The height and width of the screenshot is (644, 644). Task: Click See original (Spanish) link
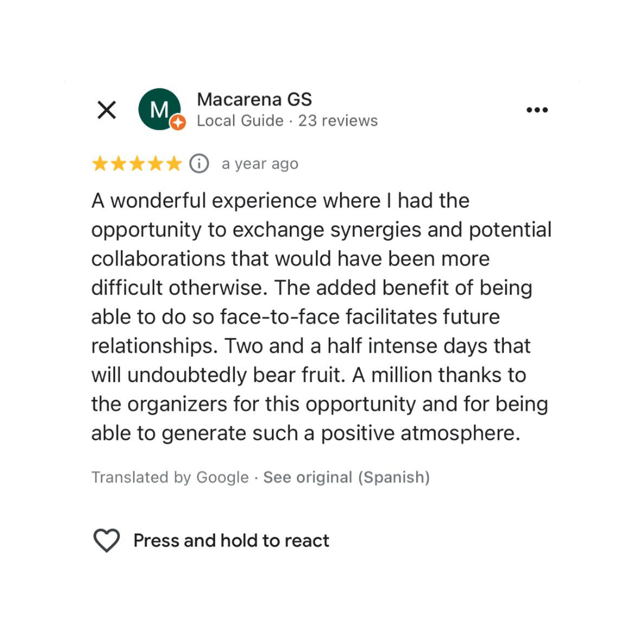coord(346,478)
